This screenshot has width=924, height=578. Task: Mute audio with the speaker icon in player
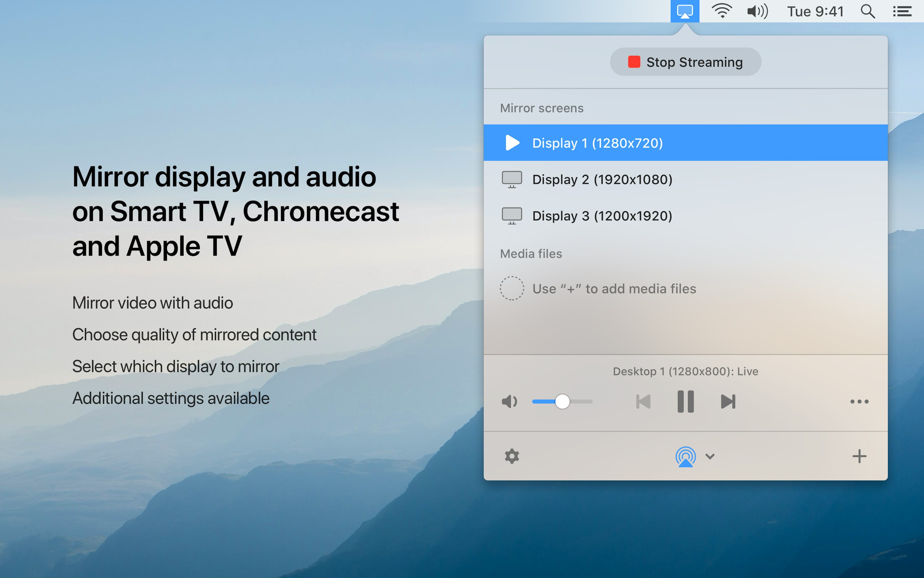[509, 402]
